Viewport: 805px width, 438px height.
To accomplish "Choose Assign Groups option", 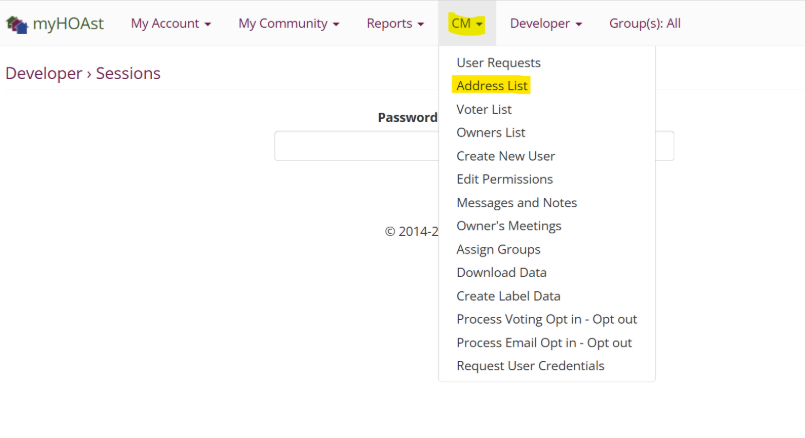I will [x=498, y=249].
